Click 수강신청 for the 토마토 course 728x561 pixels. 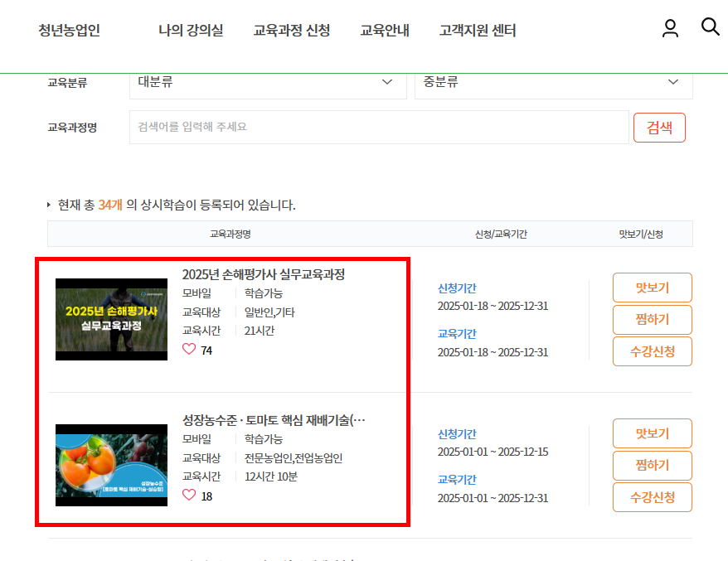click(x=652, y=497)
